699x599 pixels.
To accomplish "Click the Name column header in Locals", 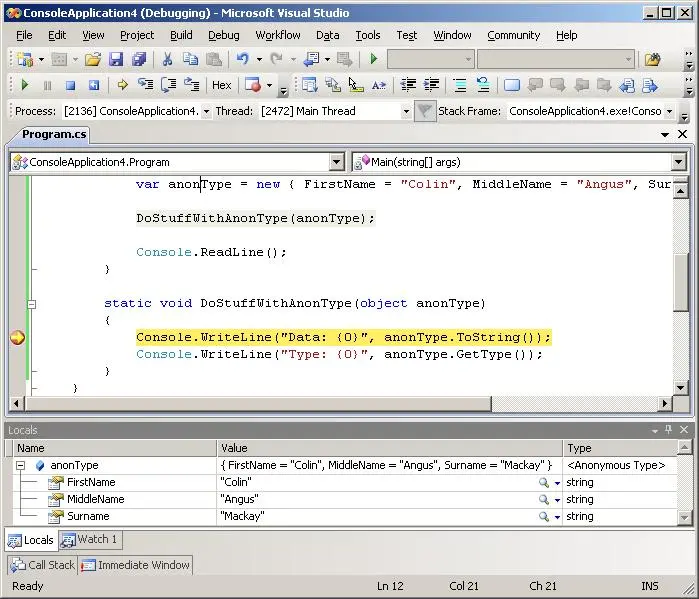I will coord(115,448).
